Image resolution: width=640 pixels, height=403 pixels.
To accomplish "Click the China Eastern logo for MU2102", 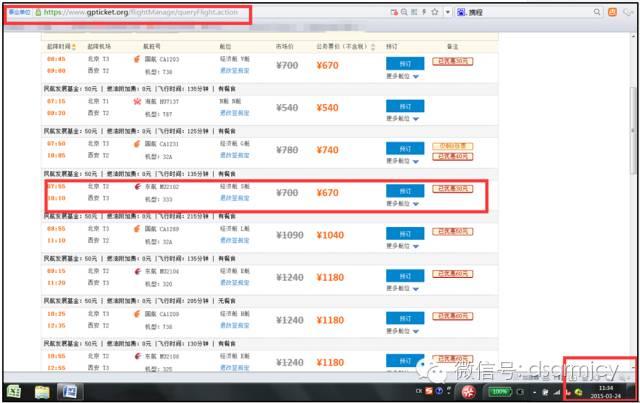I will pyautogui.click(x=138, y=187).
